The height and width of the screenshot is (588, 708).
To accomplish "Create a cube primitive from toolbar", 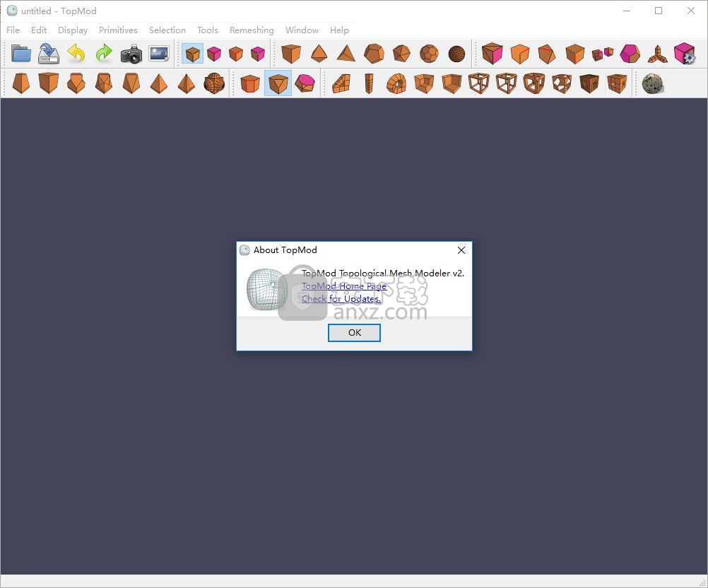I will point(291,54).
